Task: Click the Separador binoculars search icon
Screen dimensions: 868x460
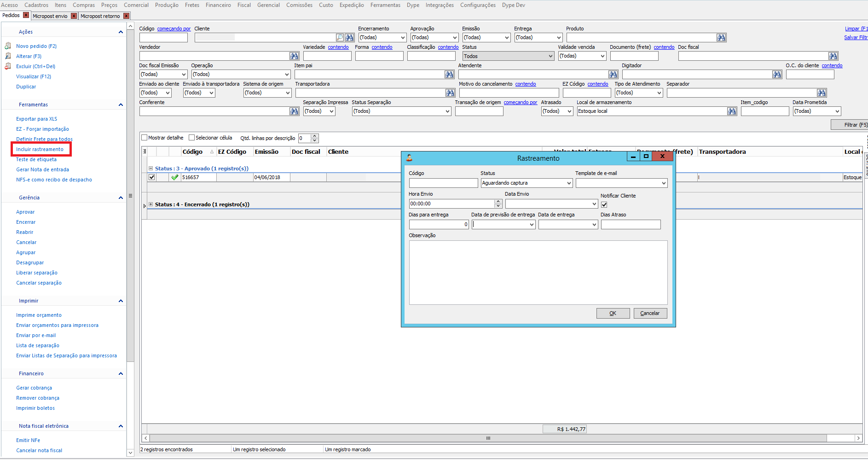Action: click(x=822, y=93)
